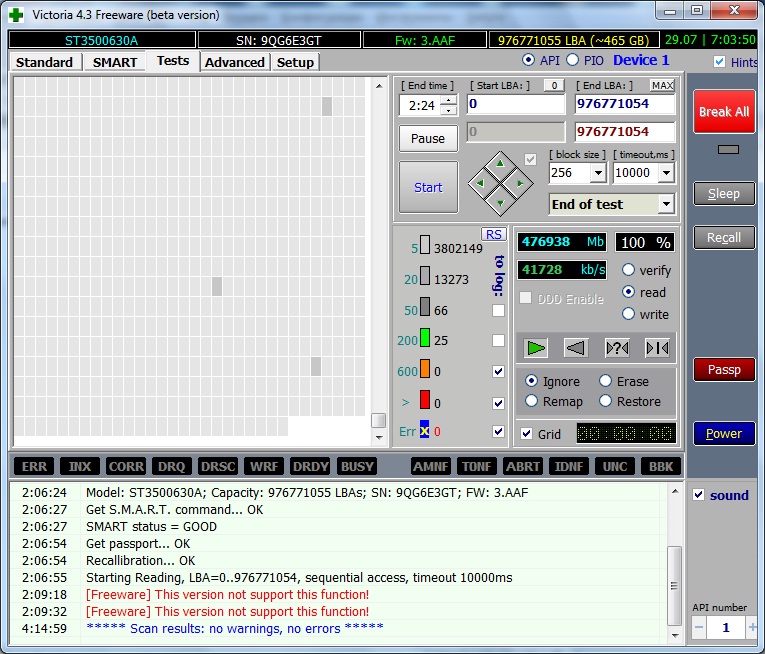
Task: Click the Passp button
Action: pyautogui.click(x=724, y=370)
